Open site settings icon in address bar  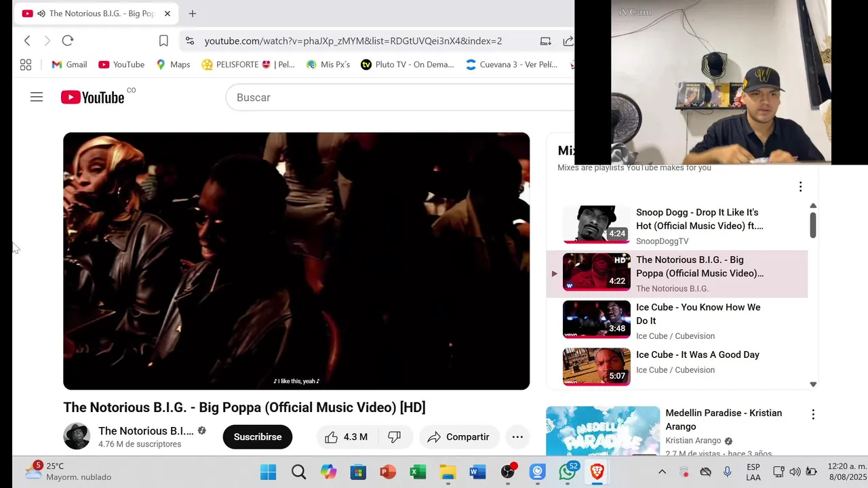[190, 41]
